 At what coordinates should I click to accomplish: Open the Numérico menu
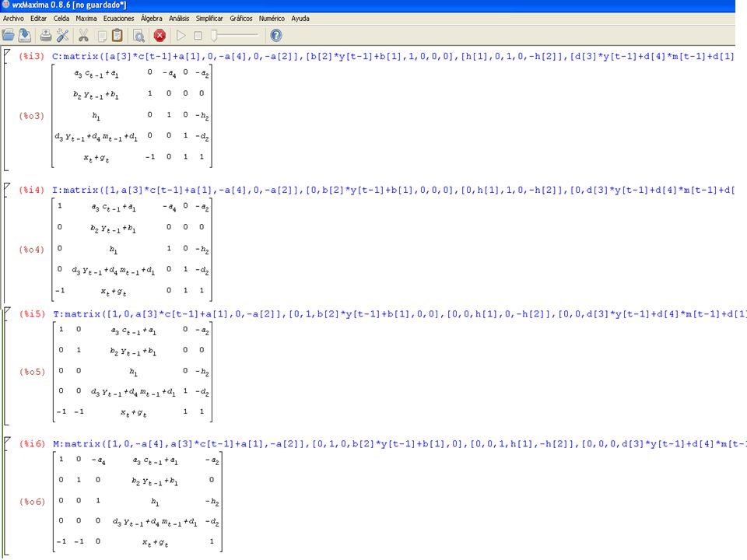[272, 19]
